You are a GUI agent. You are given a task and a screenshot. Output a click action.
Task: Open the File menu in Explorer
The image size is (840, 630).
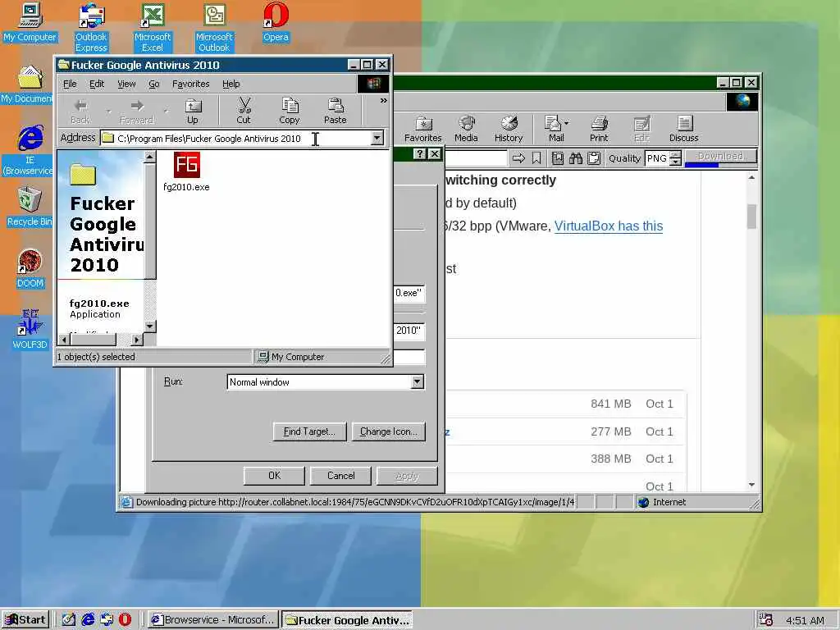click(x=70, y=84)
